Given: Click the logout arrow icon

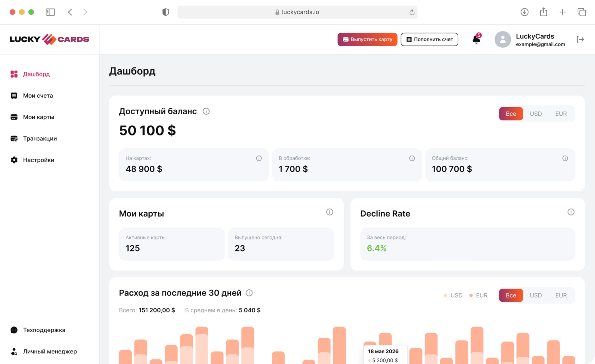Looking at the screenshot, I should click(x=580, y=39).
